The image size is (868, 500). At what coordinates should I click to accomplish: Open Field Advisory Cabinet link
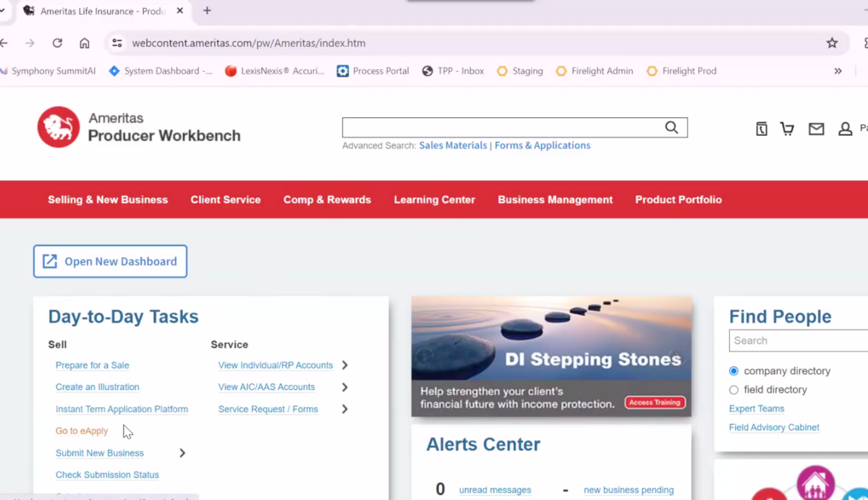pyautogui.click(x=774, y=428)
